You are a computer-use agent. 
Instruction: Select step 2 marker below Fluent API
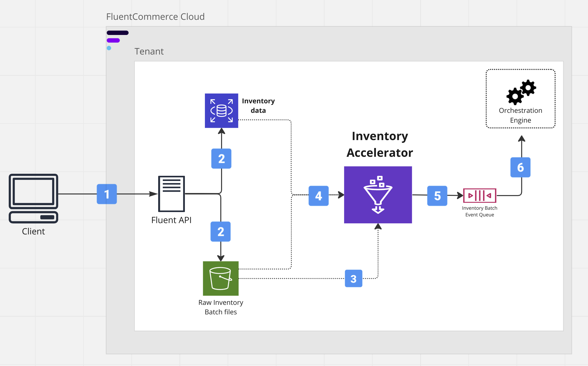click(x=221, y=232)
